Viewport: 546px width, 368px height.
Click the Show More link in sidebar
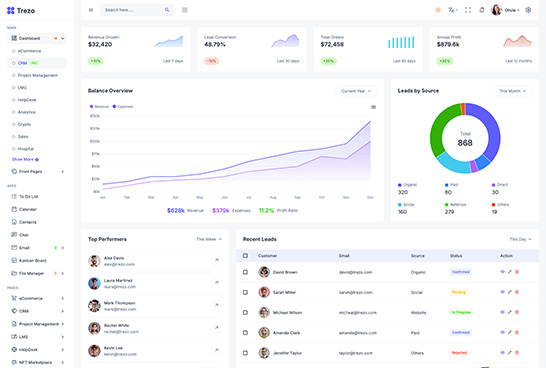(x=25, y=159)
